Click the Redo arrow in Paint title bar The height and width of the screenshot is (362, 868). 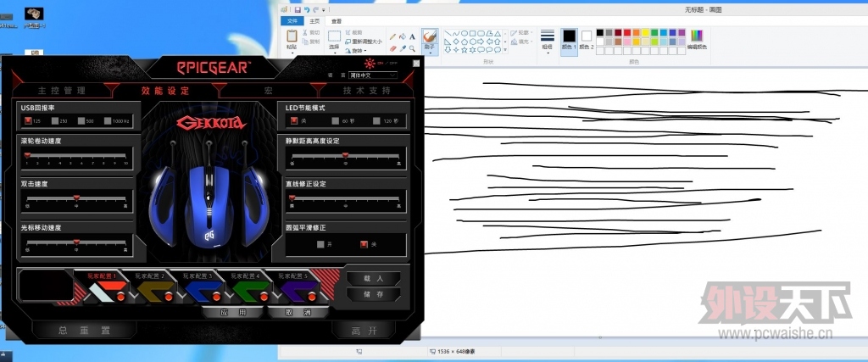(x=315, y=9)
